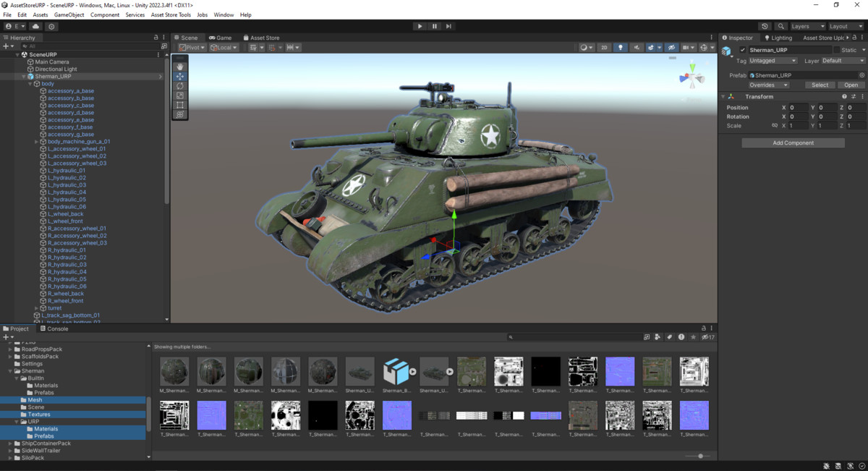Image resolution: width=868 pixels, height=471 pixels.
Task: Toggle the 2D view mode button
Action: coord(604,48)
